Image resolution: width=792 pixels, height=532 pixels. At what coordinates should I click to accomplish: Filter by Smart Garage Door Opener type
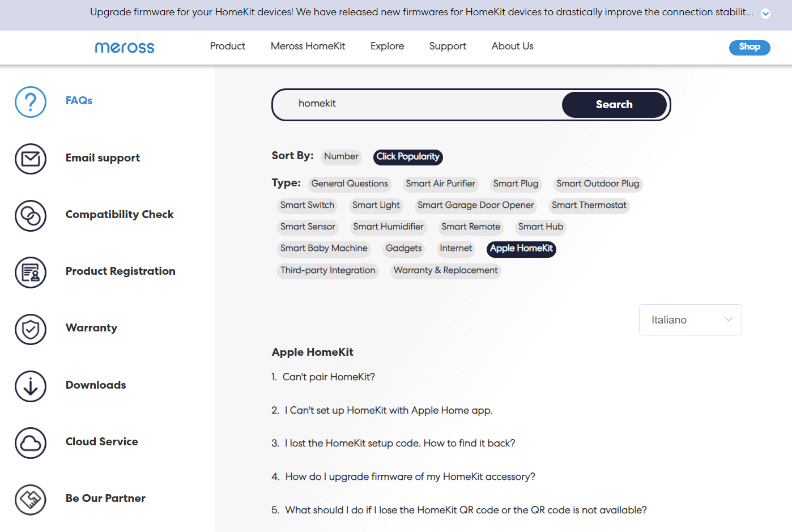pos(476,206)
